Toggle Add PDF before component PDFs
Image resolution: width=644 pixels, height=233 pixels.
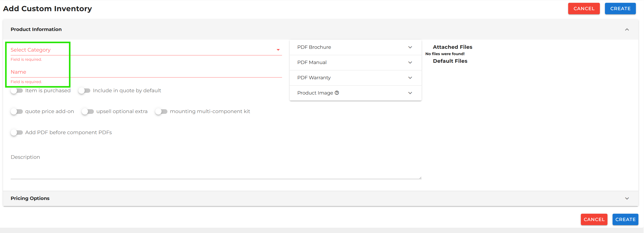(17, 133)
